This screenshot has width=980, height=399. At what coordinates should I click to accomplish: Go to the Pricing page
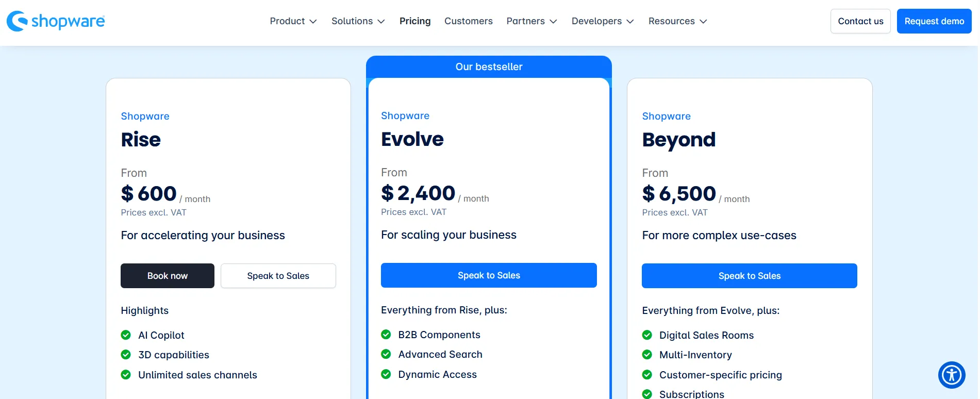[x=415, y=21]
